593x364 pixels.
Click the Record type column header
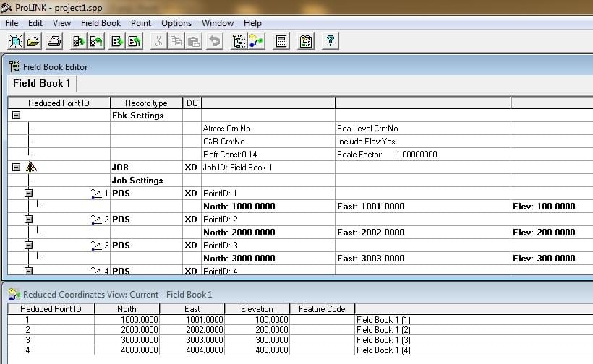click(146, 103)
